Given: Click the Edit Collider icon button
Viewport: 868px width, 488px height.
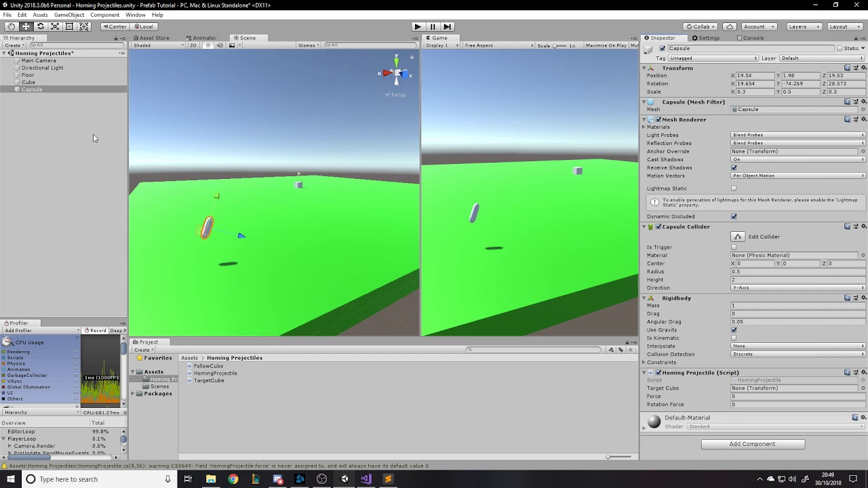Looking at the screenshot, I should coord(738,237).
